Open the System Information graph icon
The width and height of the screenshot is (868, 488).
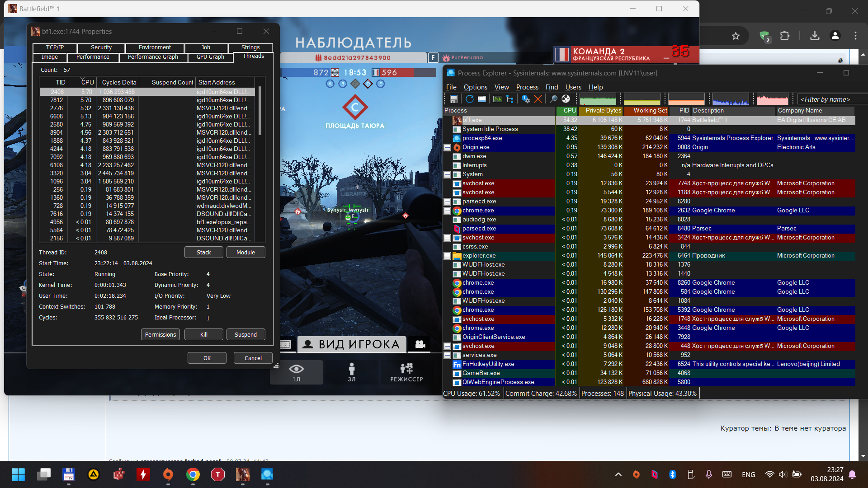497,99
